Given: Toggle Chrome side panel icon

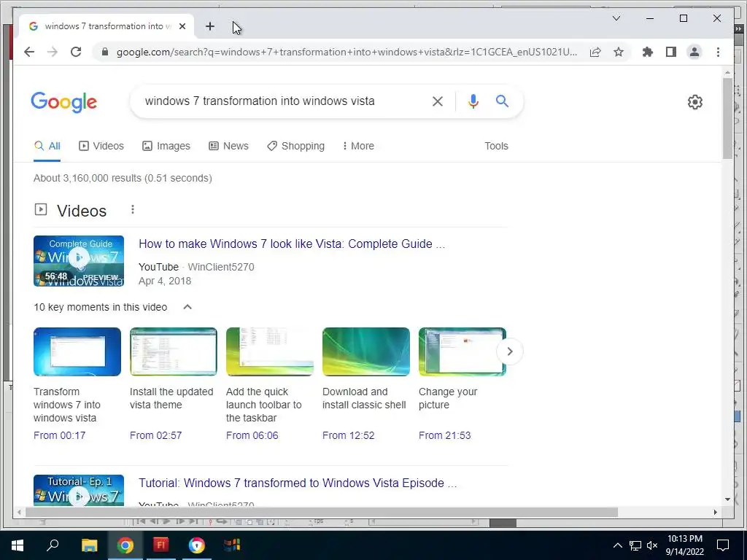Looking at the screenshot, I should [671, 52].
